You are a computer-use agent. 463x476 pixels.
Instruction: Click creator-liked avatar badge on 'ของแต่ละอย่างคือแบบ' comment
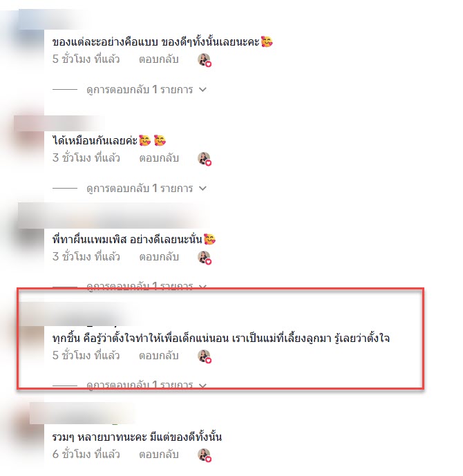pyautogui.click(x=205, y=60)
